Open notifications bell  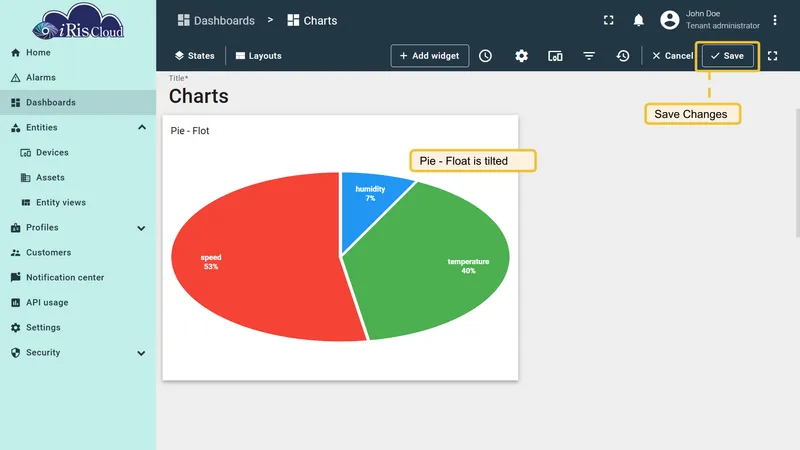638,20
